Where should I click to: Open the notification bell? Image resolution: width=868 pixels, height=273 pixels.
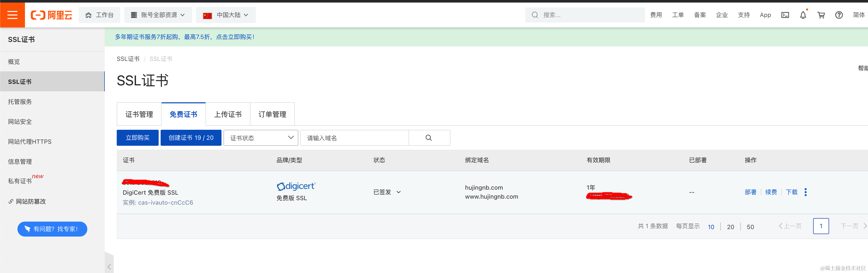pos(803,15)
